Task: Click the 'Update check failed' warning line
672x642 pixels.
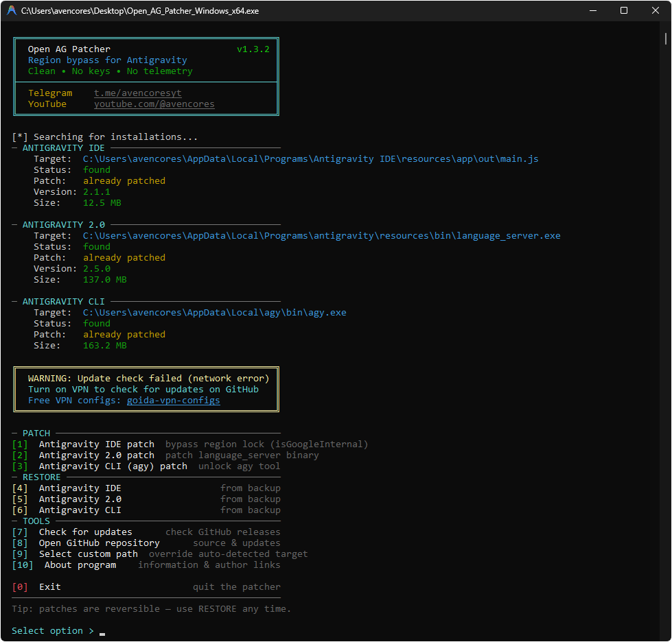Action: click(x=148, y=379)
